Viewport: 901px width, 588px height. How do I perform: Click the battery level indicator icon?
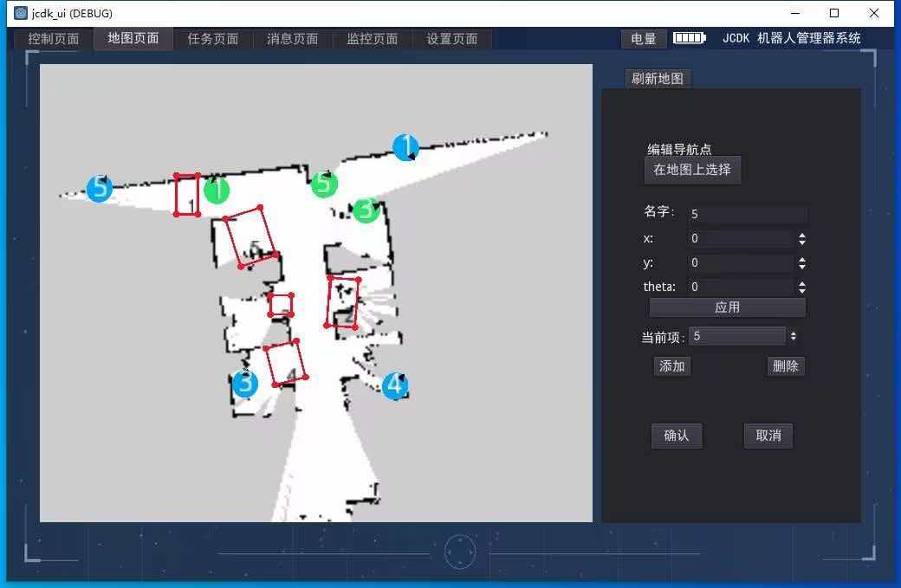point(689,38)
